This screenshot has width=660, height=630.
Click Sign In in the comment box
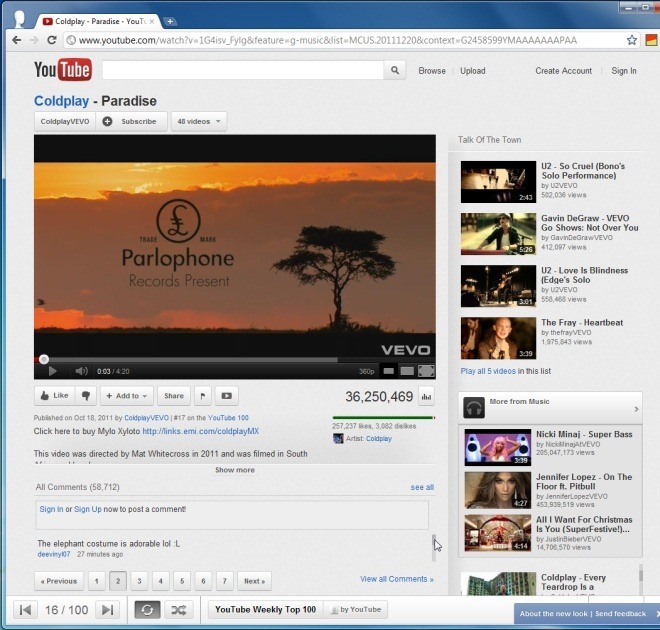(51, 509)
